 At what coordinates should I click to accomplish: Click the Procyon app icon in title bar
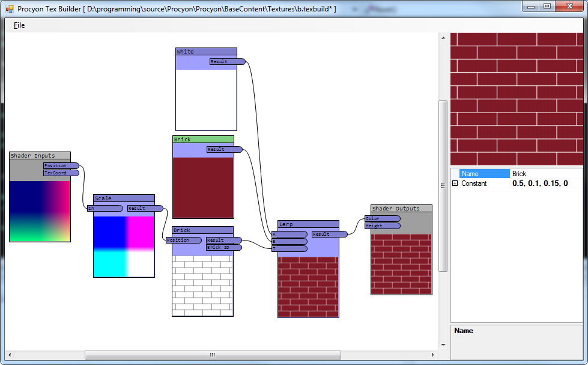9,9
